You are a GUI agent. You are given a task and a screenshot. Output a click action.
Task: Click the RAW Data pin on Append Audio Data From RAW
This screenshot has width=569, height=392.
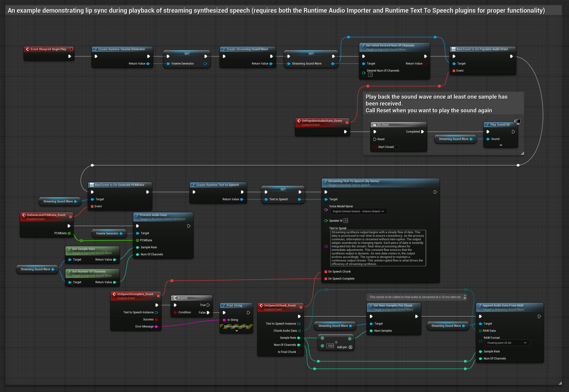(x=480, y=331)
